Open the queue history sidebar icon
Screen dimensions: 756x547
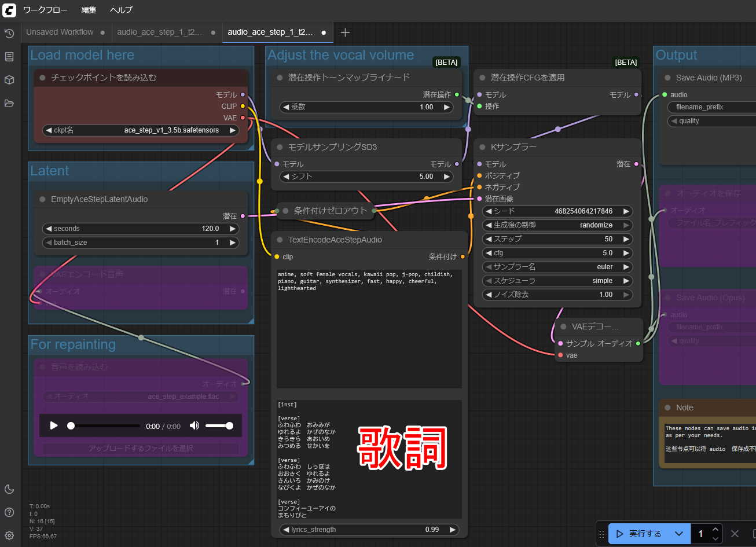tap(9, 34)
